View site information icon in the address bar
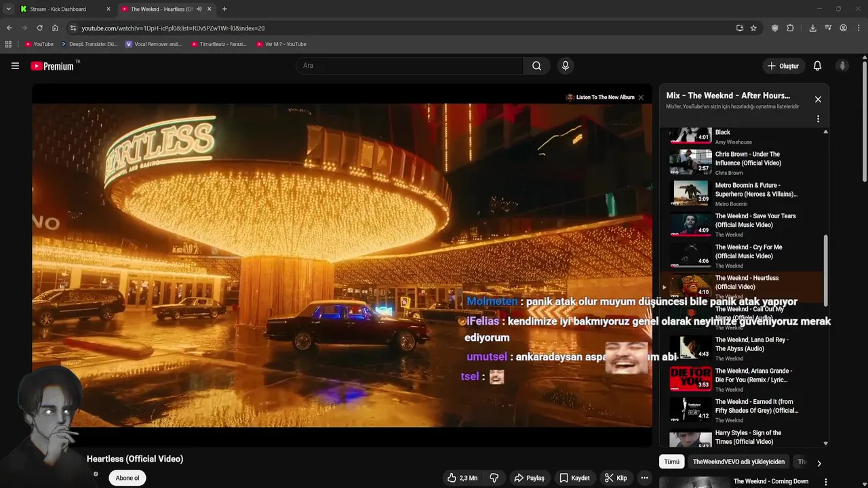The image size is (868, 488). coord(73,28)
